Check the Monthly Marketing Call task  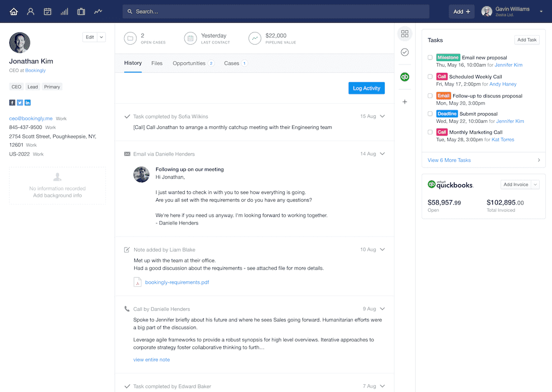pyautogui.click(x=430, y=132)
